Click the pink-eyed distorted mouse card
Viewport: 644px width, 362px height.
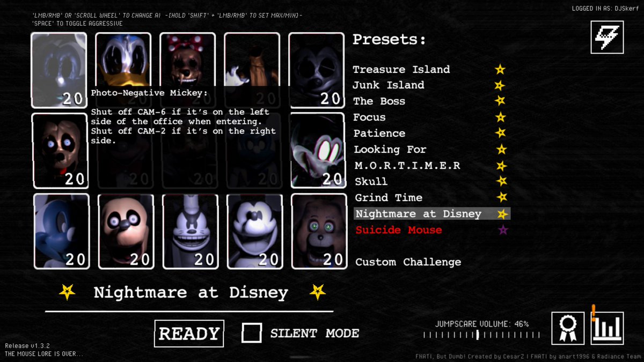tap(317, 150)
